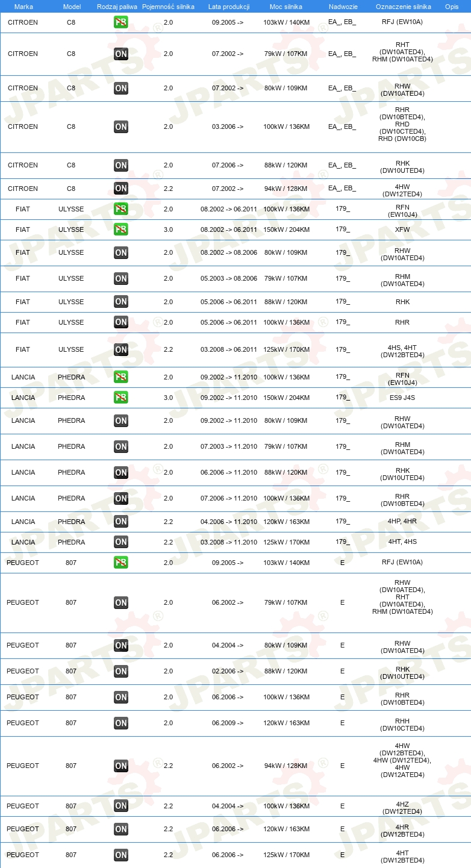The height and width of the screenshot is (868, 471).
Task: Click the PB petrol icon in the Fiat Ulysse 2.0 RFN row
Action: point(121,209)
